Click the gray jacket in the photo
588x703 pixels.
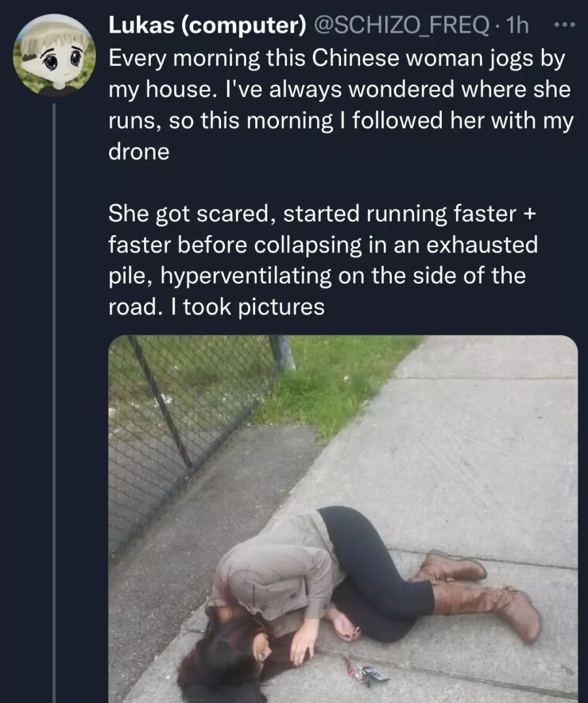[274, 566]
